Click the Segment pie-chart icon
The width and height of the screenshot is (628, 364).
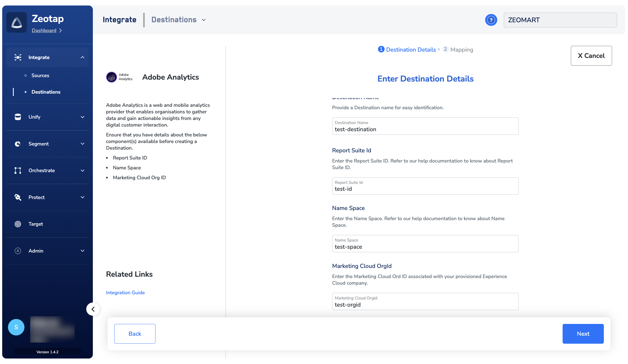[18, 144]
